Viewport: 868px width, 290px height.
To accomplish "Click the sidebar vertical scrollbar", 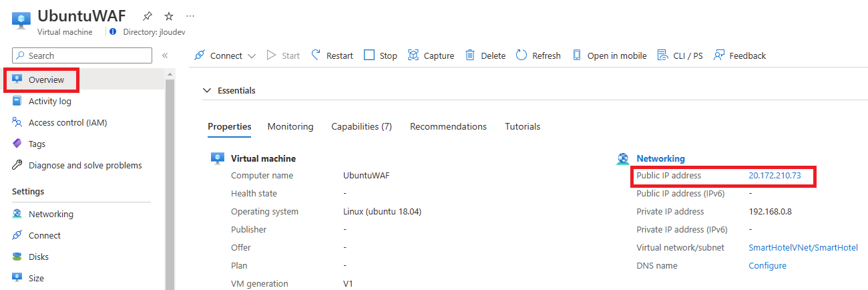I will click(170, 184).
